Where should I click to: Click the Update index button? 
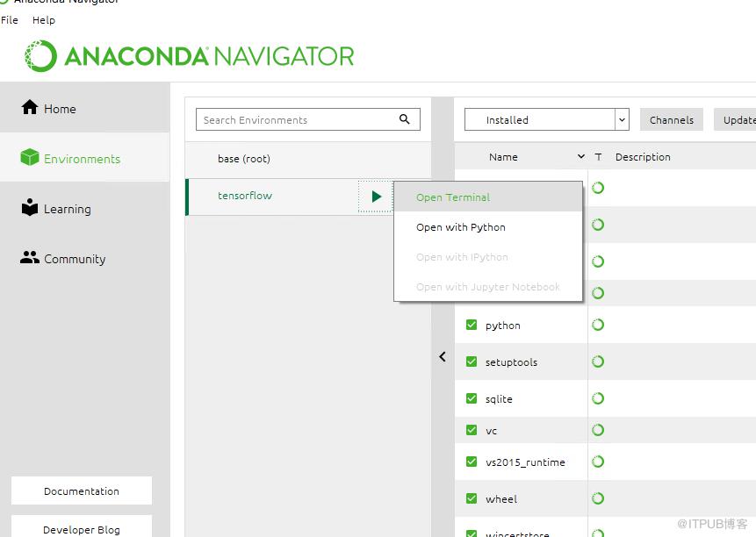point(735,119)
